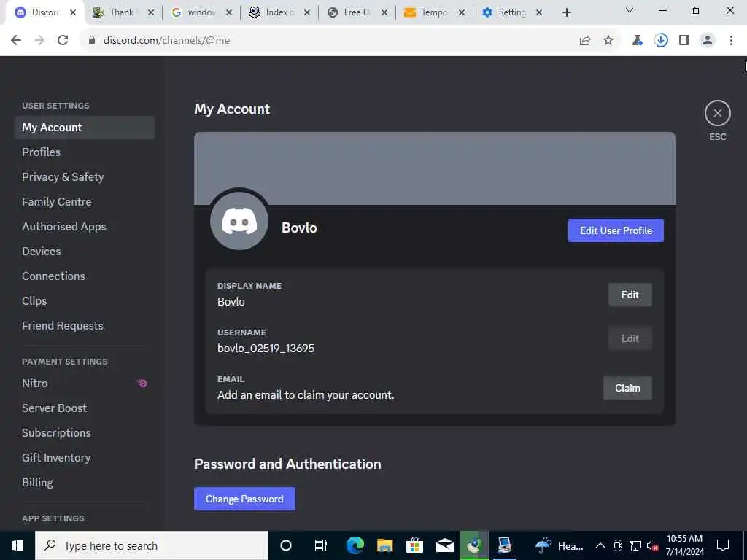Close settings with the ESC circle button

(x=717, y=113)
